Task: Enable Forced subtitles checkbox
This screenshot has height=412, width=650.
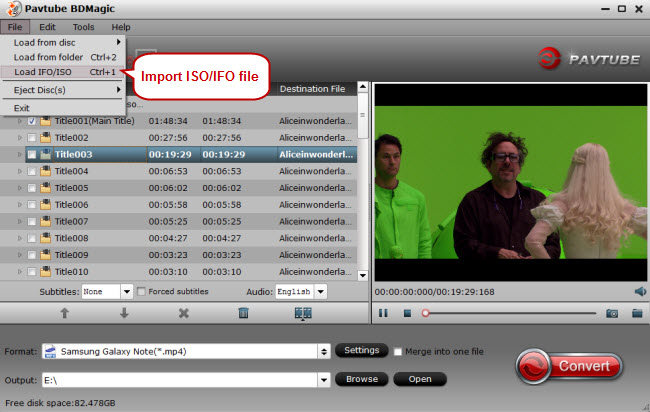Action: [141, 291]
